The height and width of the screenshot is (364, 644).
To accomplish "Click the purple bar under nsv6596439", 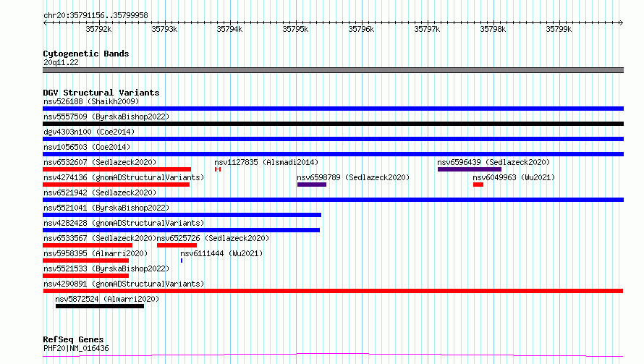I will coord(470,169).
